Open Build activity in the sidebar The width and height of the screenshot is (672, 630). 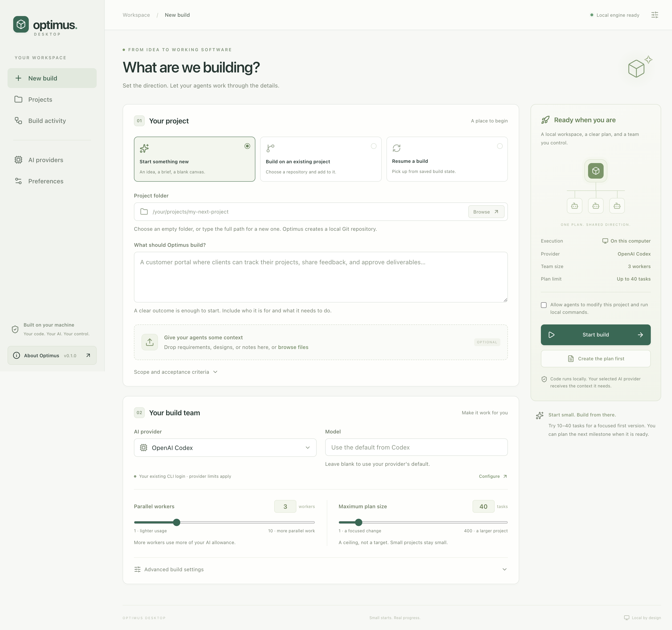pyautogui.click(x=52, y=121)
